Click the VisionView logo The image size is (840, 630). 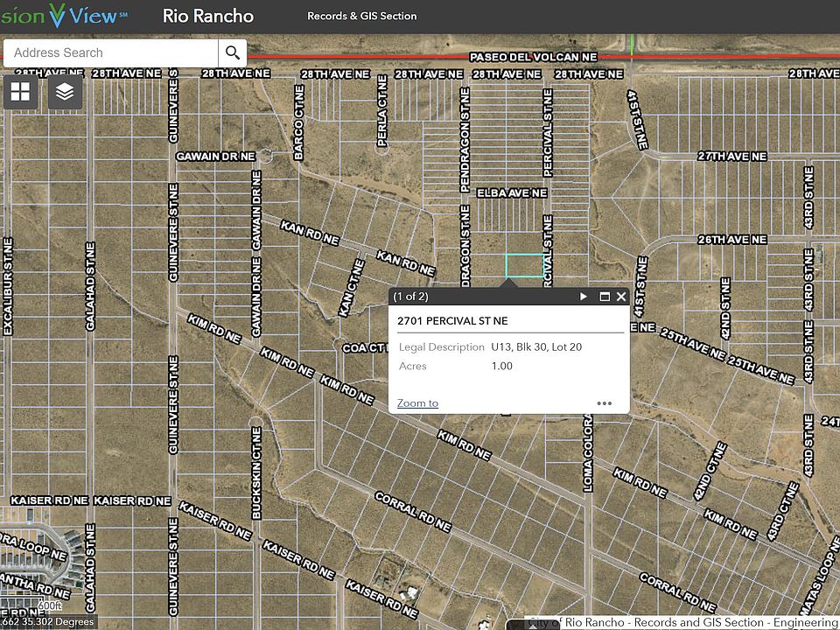click(66, 16)
